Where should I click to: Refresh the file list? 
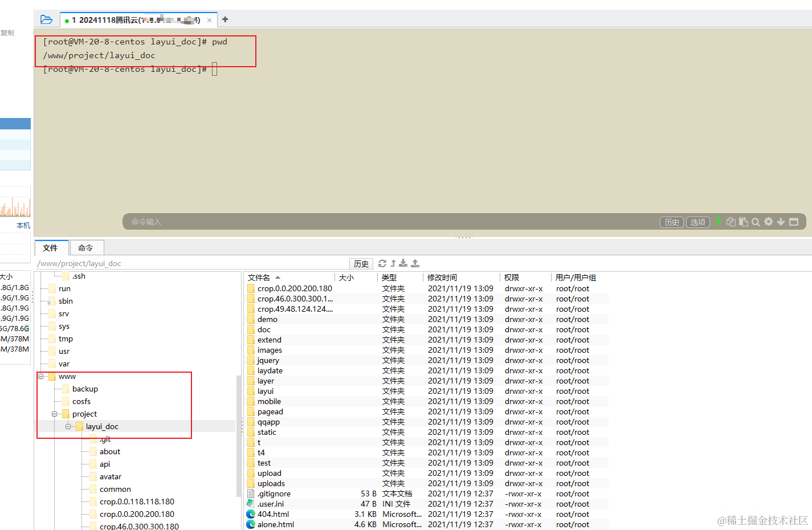coord(382,263)
